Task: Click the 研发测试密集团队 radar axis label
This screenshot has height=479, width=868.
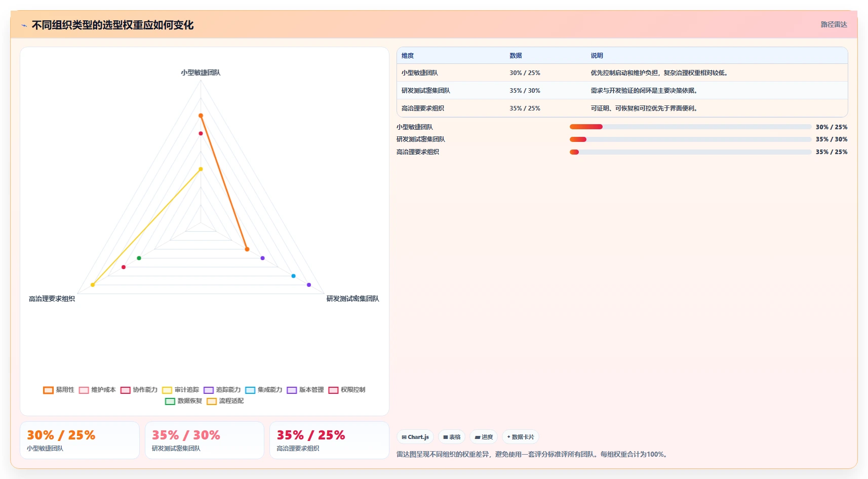Action: coord(352,299)
